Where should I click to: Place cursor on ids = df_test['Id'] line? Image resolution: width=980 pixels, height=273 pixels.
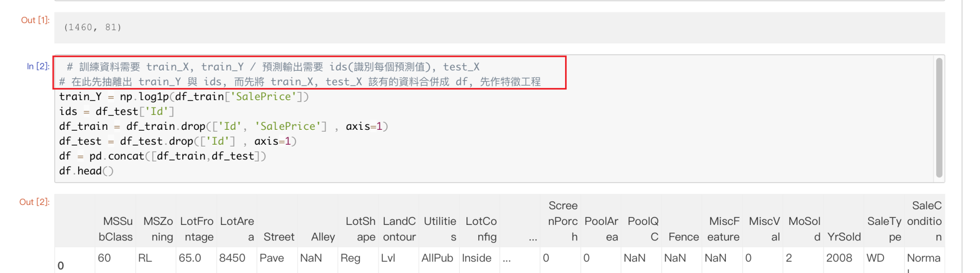tap(116, 111)
